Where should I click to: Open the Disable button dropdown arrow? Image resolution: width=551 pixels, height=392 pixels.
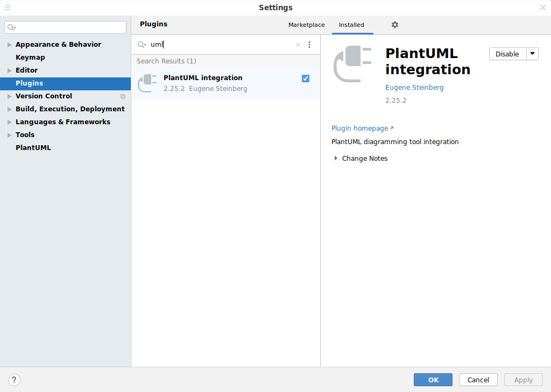[x=532, y=54]
